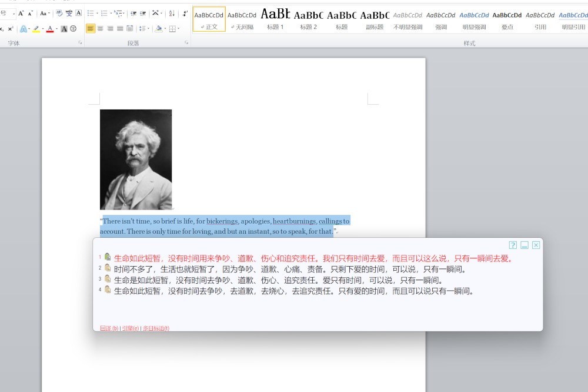Select the 无间隔 style
Image resolution: width=588 pixels, height=392 pixels.
pyautogui.click(x=242, y=20)
